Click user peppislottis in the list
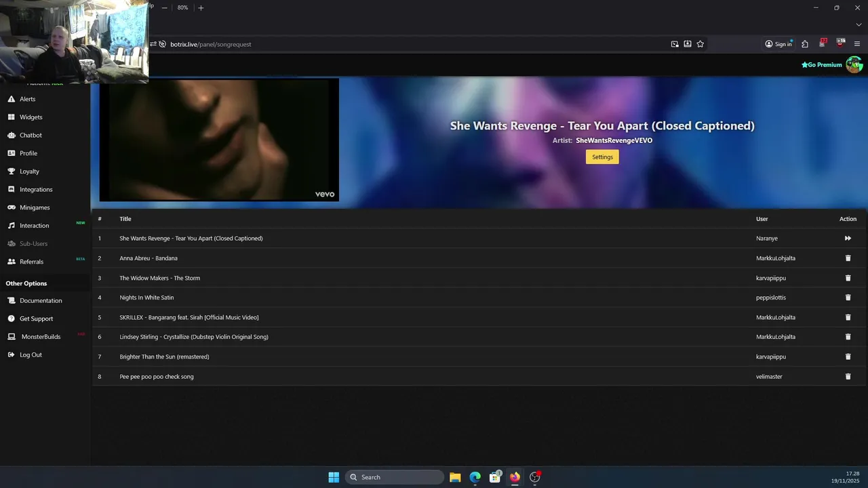The width and height of the screenshot is (868, 488). tap(771, 298)
